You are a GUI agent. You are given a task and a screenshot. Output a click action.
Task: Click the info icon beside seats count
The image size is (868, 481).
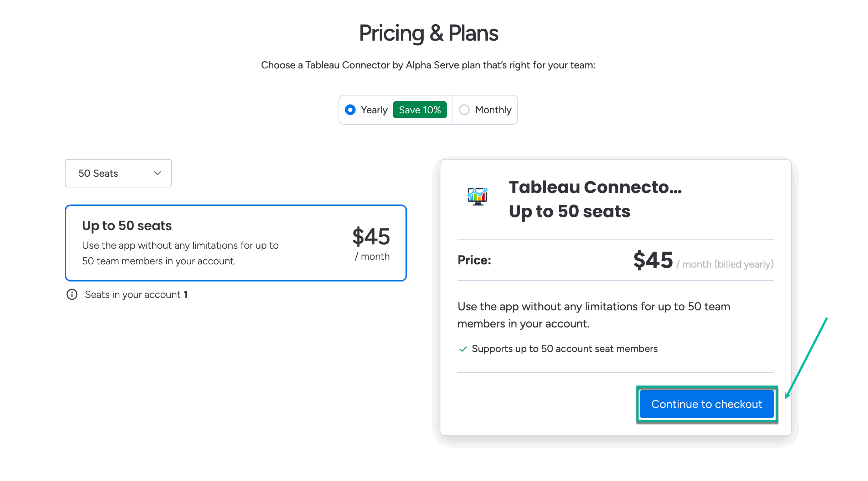72,295
